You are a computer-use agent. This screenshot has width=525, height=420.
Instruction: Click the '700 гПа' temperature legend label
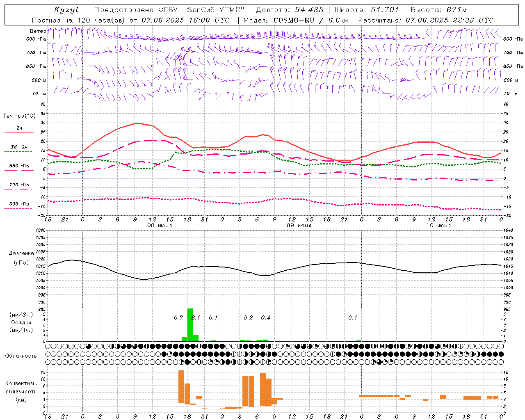pyautogui.click(x=19, y=185)
